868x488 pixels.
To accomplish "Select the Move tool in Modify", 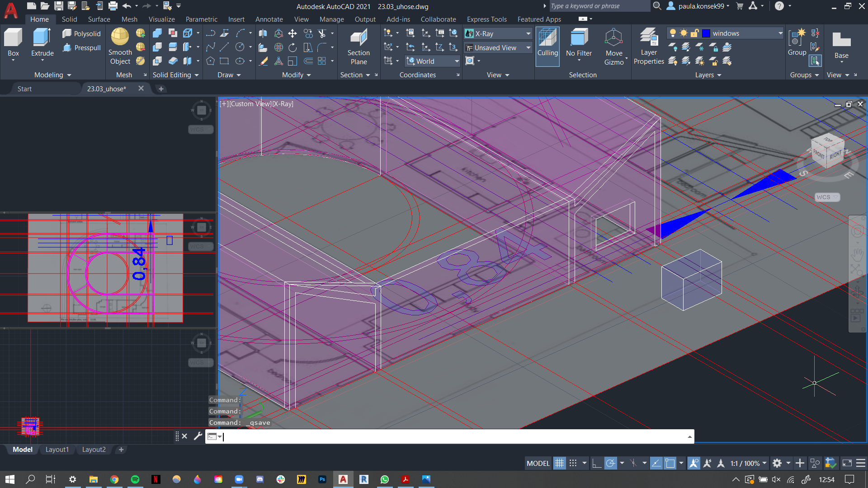I will click(292, 33).
